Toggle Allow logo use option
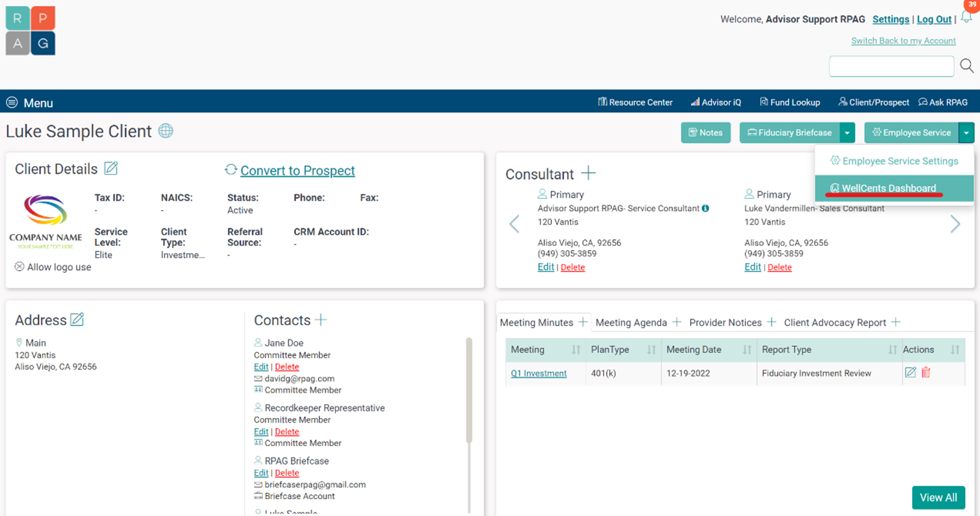 [19, 266]
